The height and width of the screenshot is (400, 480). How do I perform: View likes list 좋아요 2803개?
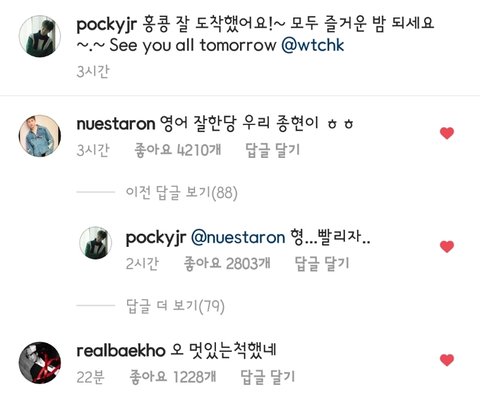tap(227, 263)
